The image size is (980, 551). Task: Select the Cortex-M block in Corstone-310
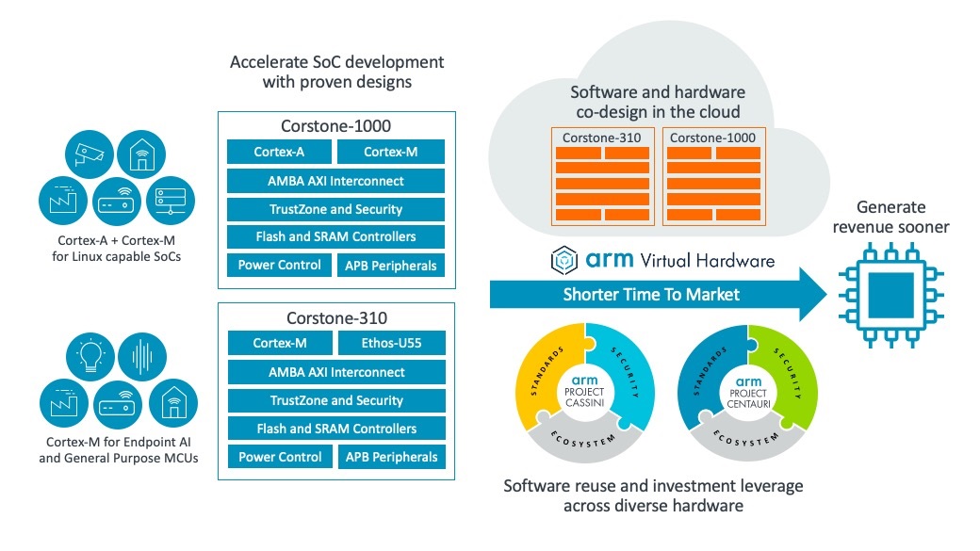[x=280, y=343]
